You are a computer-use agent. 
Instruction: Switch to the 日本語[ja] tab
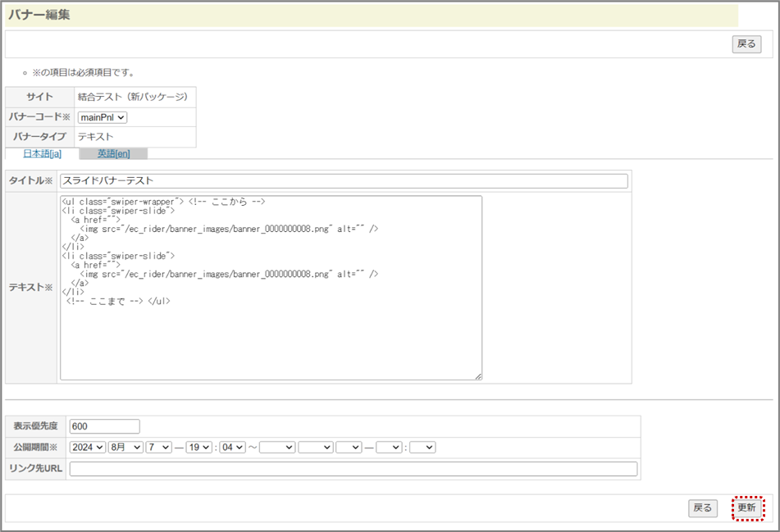click(42, 153)
